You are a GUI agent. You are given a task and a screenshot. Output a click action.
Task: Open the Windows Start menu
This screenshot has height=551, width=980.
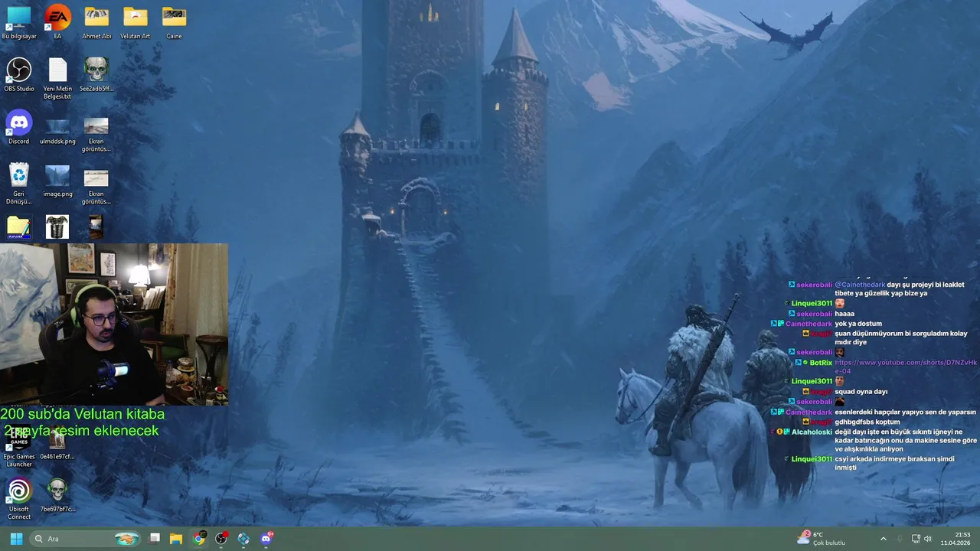(x=16, y=539)
